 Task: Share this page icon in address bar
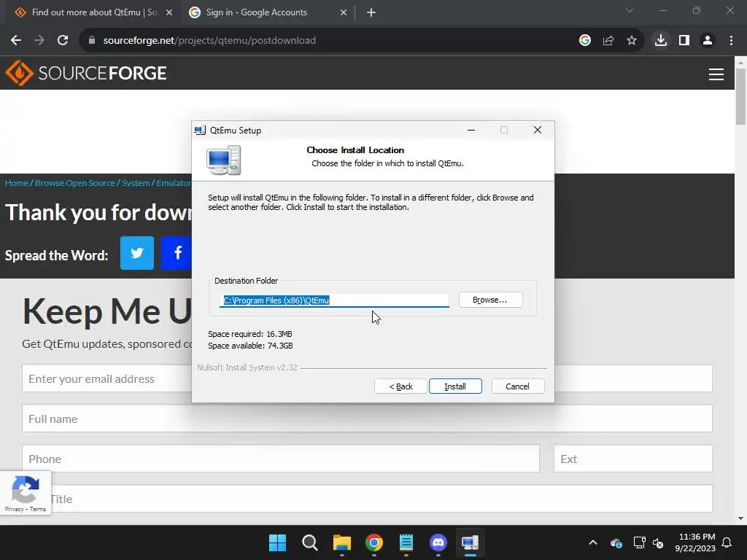608,41
